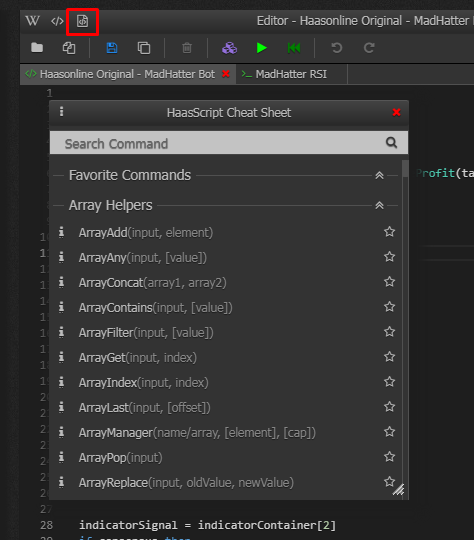Click the green rewind backtest icon

click(294, 48)
